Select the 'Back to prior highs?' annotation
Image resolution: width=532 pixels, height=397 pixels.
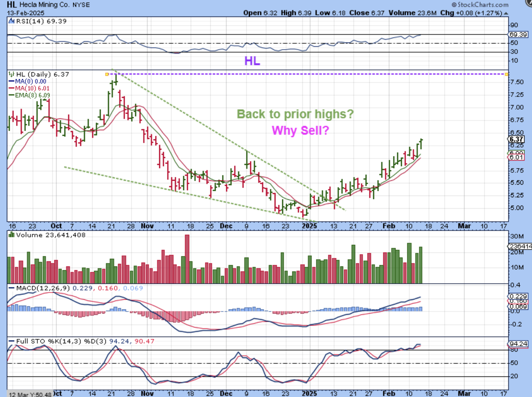(295, 114)
